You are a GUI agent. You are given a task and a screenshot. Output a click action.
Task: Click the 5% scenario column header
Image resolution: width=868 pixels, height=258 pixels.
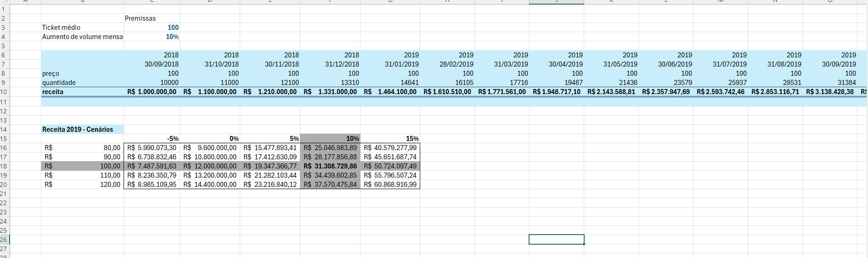270,139
